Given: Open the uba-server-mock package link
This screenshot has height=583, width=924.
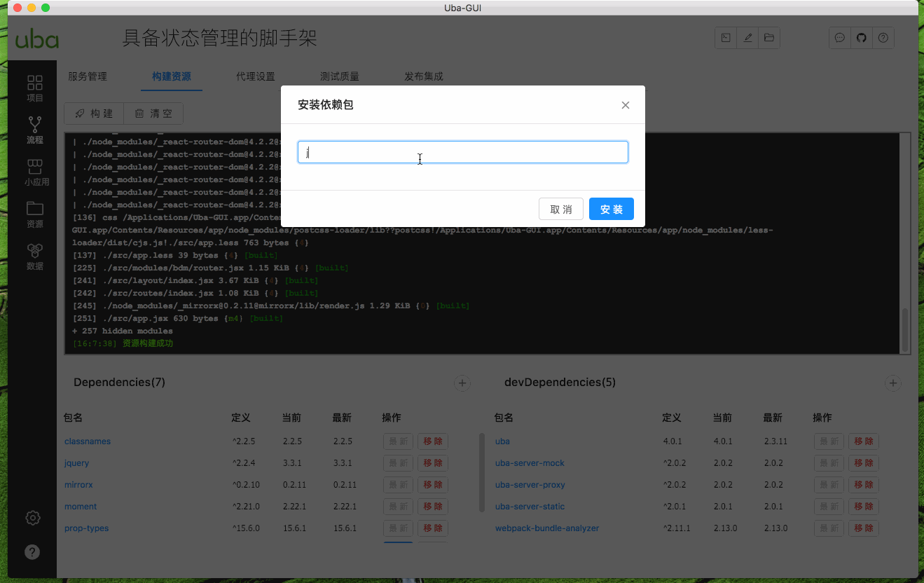Looking at the screenshot, I should pos(530,463).
